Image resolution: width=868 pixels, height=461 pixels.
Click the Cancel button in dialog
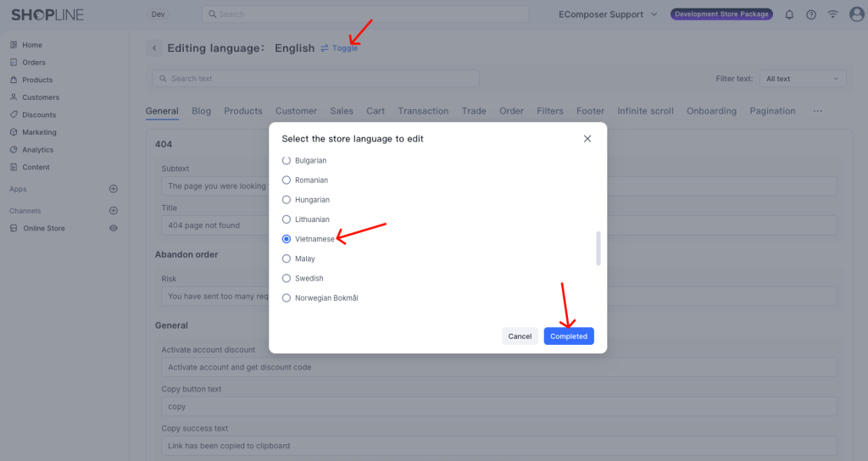pyautogui.click(x=520, y=336)
